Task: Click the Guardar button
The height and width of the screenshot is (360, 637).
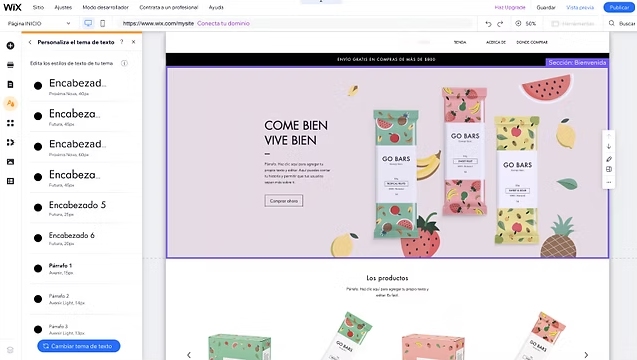Action: click(546, 7)
